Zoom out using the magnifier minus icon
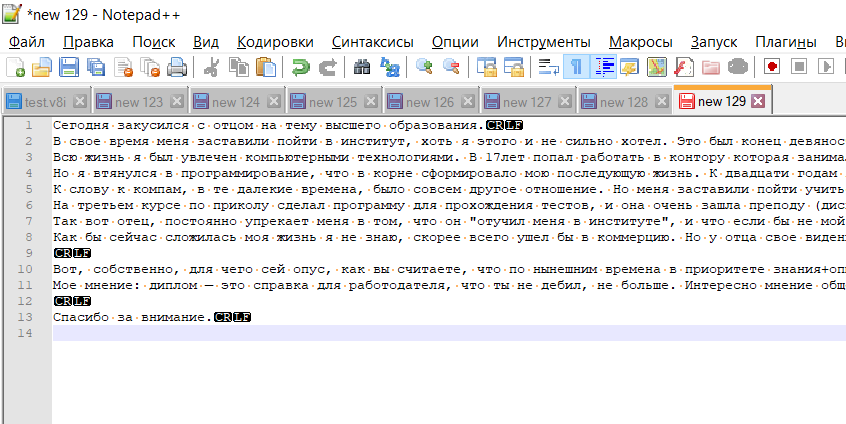846x424 pixels. 451,67
